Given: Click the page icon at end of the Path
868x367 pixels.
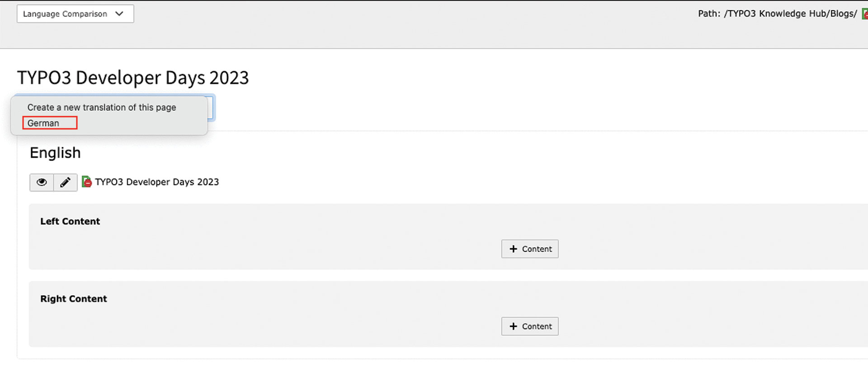Looking at the screenshot, I should tap(864, 13).
